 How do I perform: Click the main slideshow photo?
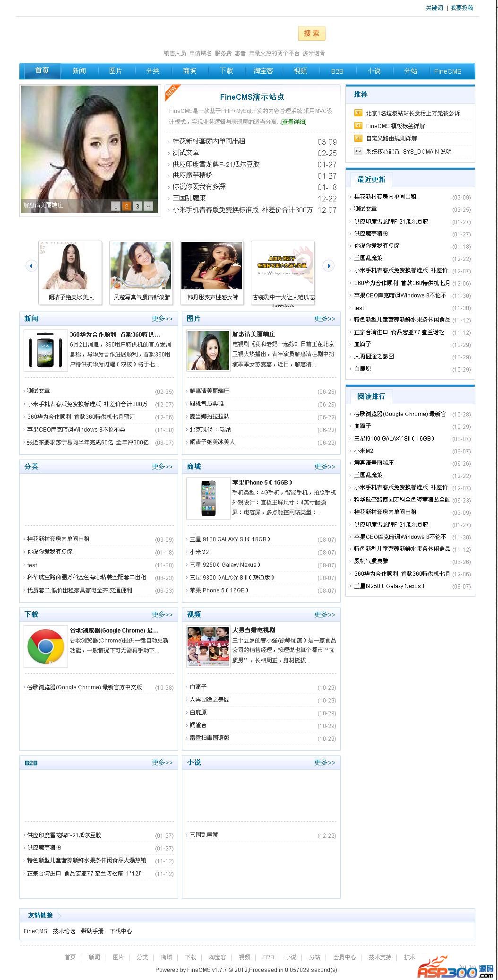90,149
